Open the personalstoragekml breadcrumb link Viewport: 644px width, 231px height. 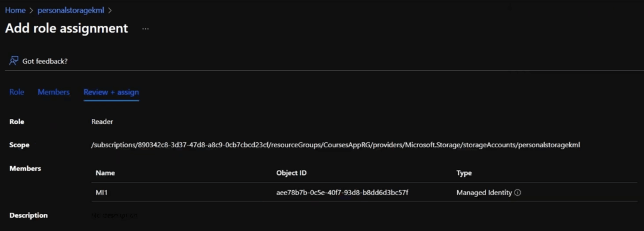(x=71, y=10)
